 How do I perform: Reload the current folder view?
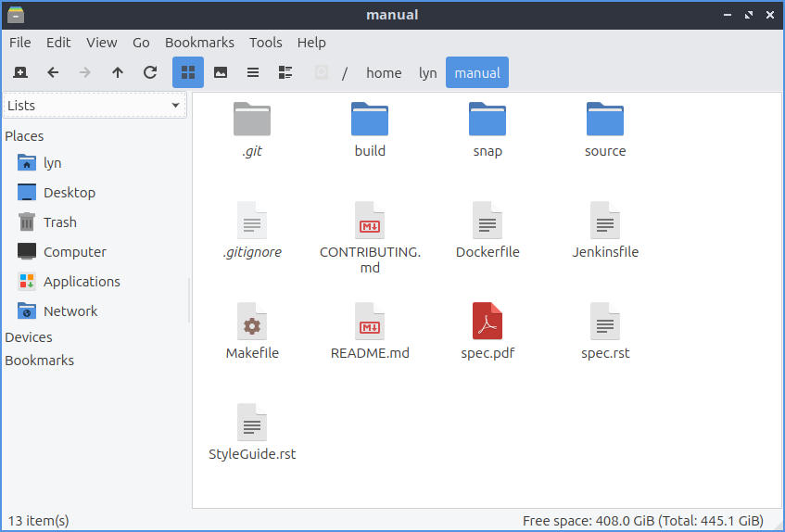coord(150,72)
